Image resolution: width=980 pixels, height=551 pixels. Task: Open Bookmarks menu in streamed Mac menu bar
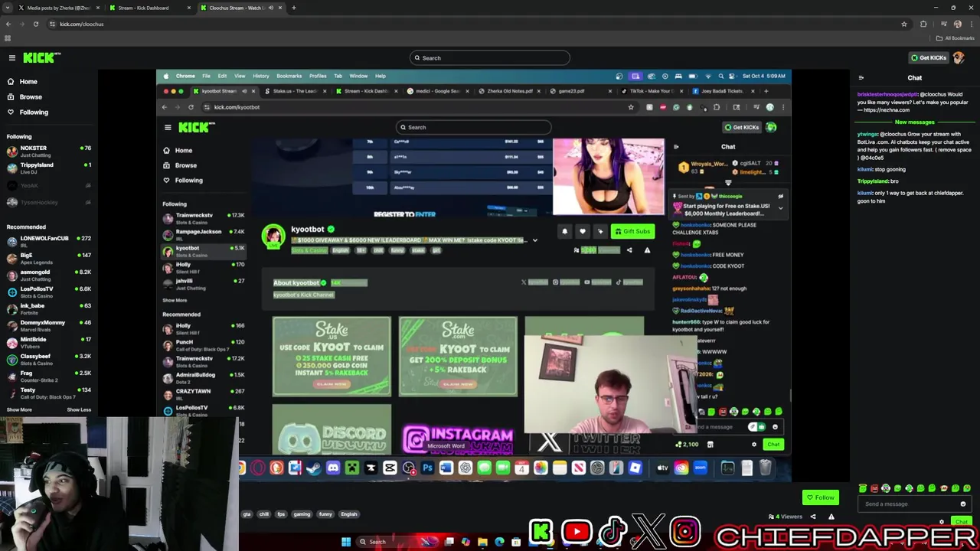[x=289, y=76]
